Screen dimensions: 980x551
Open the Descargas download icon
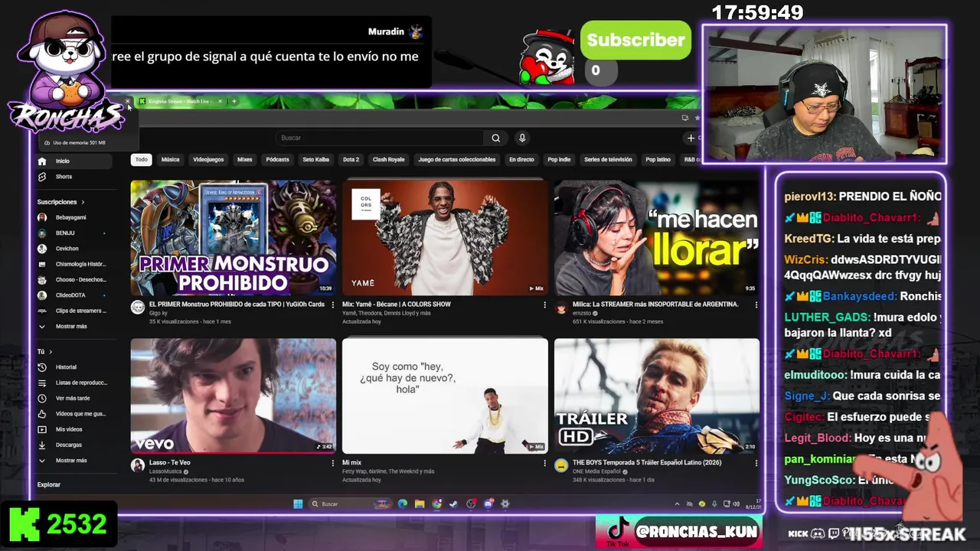coord(42,445)
